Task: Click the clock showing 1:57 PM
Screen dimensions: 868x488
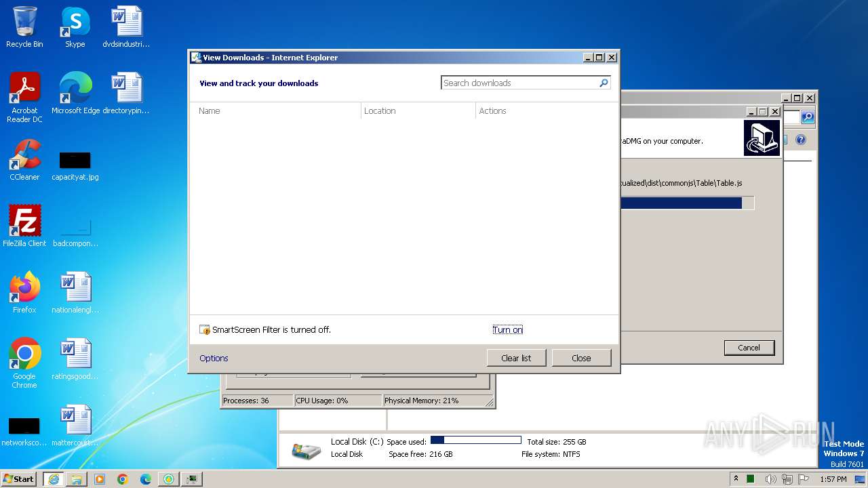Action: 833,479
